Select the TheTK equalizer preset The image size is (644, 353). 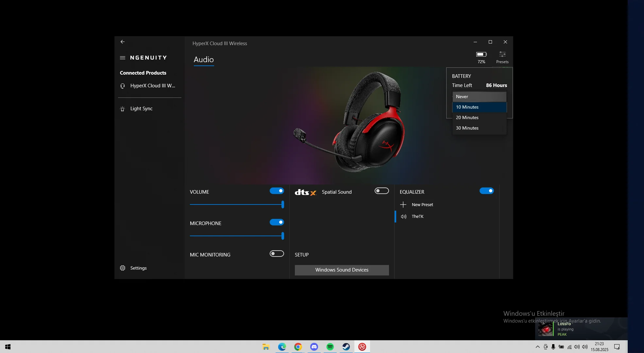(x=447, y=217)
